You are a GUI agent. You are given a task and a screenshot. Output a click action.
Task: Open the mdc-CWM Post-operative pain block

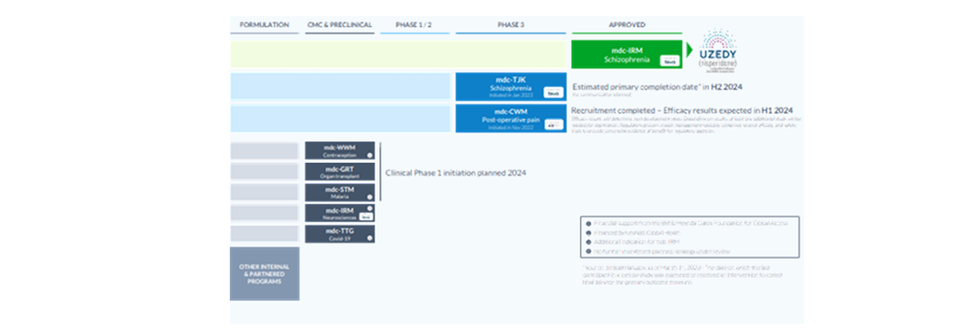[510, 118]
